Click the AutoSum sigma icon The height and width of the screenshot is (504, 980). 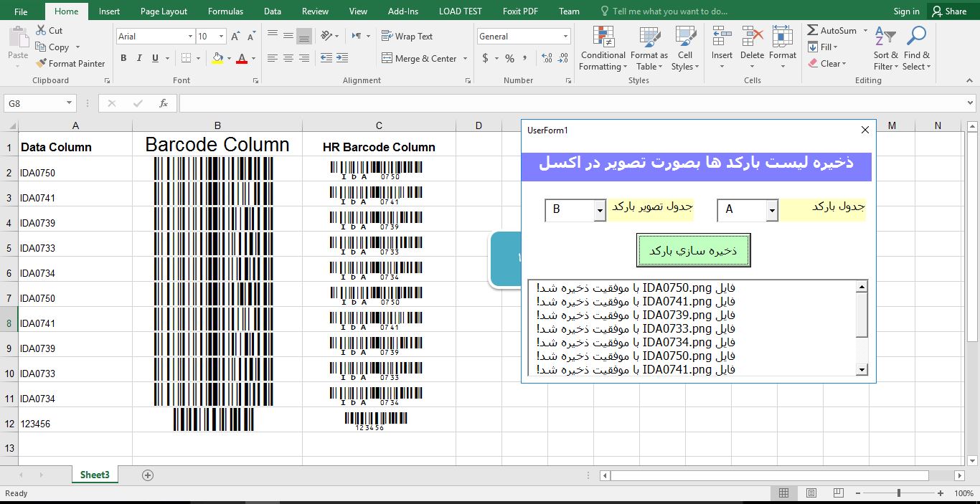click(813, 30)
